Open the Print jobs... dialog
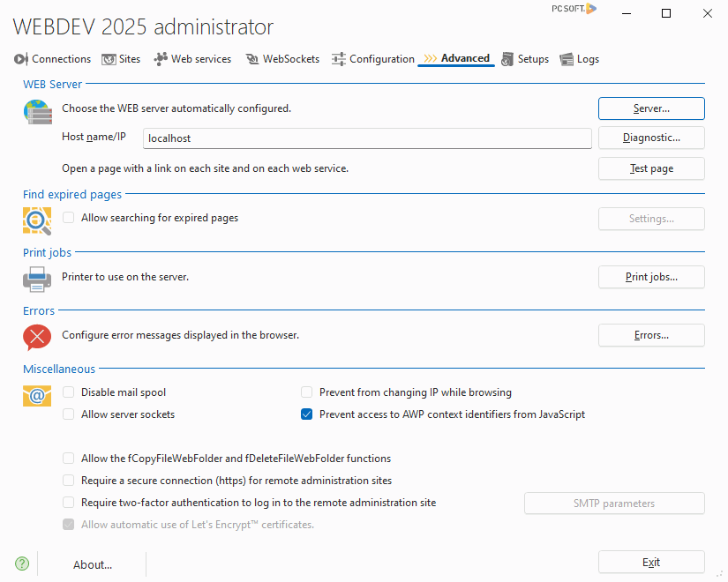This screenshot has height=582, width=728. [x=651, y=277]
